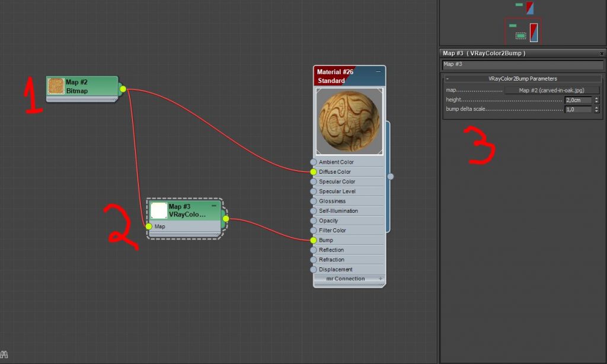Click the Bump input socket on Material #26
The height and width of the screenshot is (364, 607).
coord(313,240)
